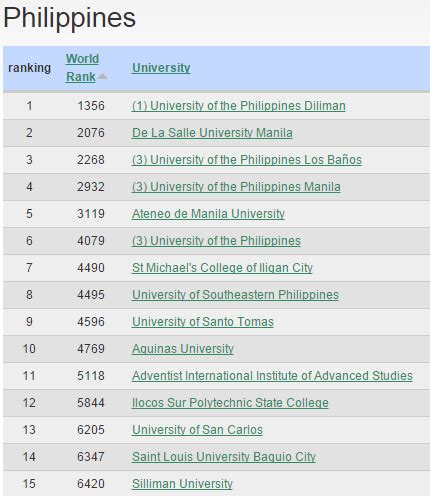Select world rank value 4769

[x=91, y=349]
